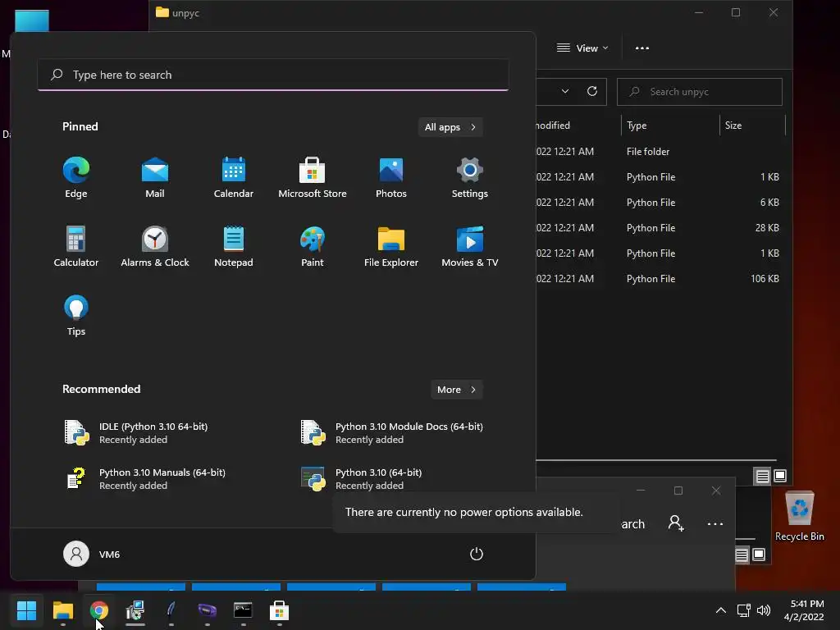Open the clock showing 5:41 PM
This screenshot has height=630, width=840.
click(x=804, y=610)
